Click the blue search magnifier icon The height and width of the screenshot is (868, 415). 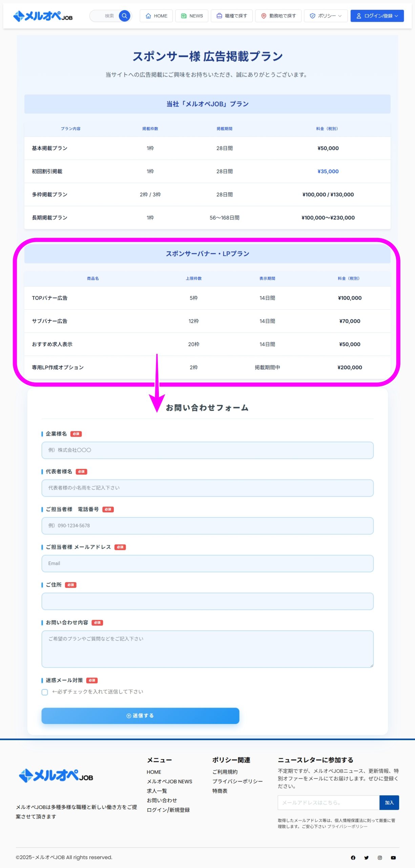(x=125, y=16)
